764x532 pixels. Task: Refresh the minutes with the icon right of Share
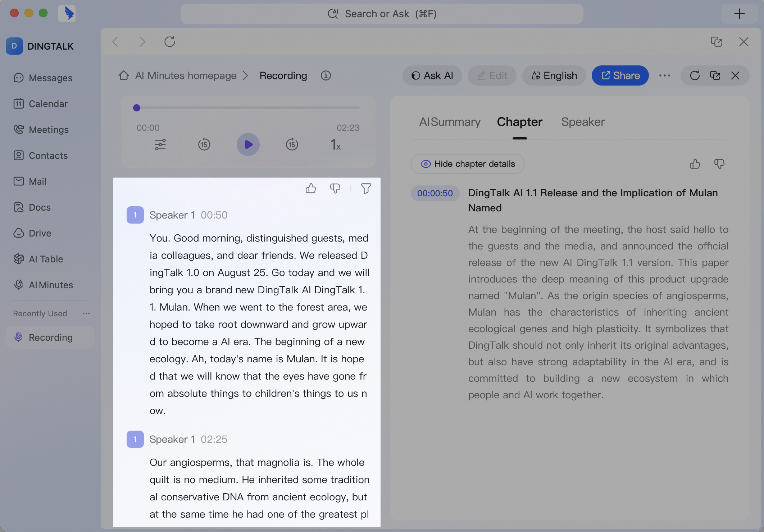[695, 75]
